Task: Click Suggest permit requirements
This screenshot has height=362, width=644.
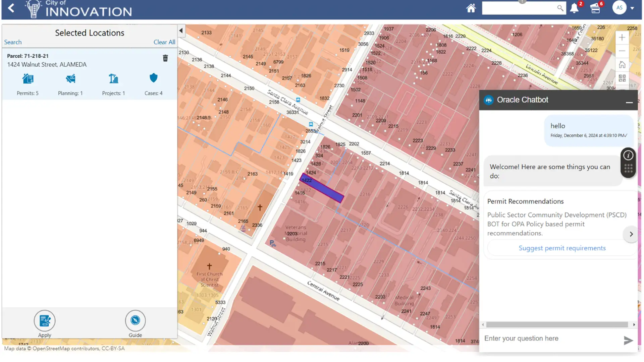Action: (x=562, y=248)
